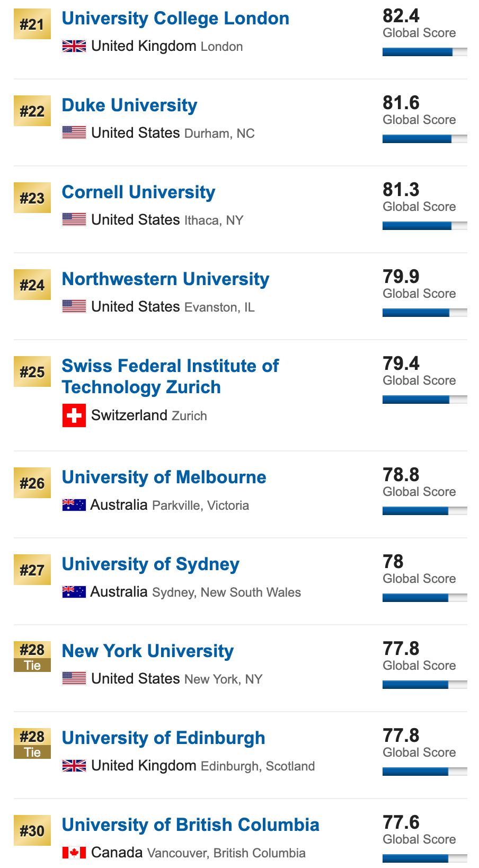
Task: Click the #21 rank badge
Action: click(x=32, y=24)
